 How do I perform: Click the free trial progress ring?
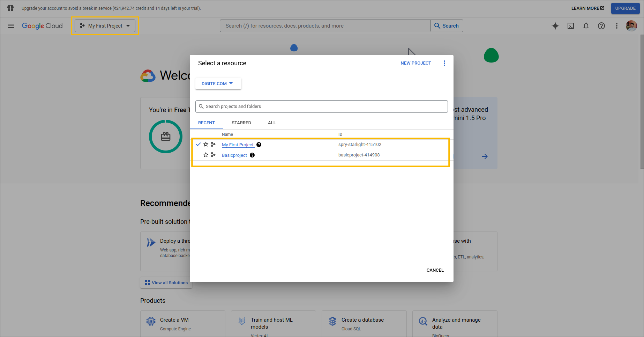point(166,137)
